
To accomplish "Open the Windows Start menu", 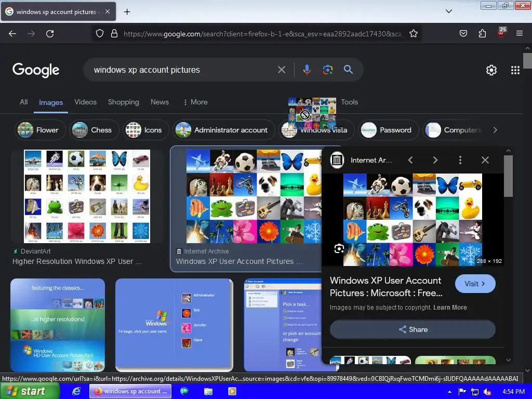I will [30, 391].
